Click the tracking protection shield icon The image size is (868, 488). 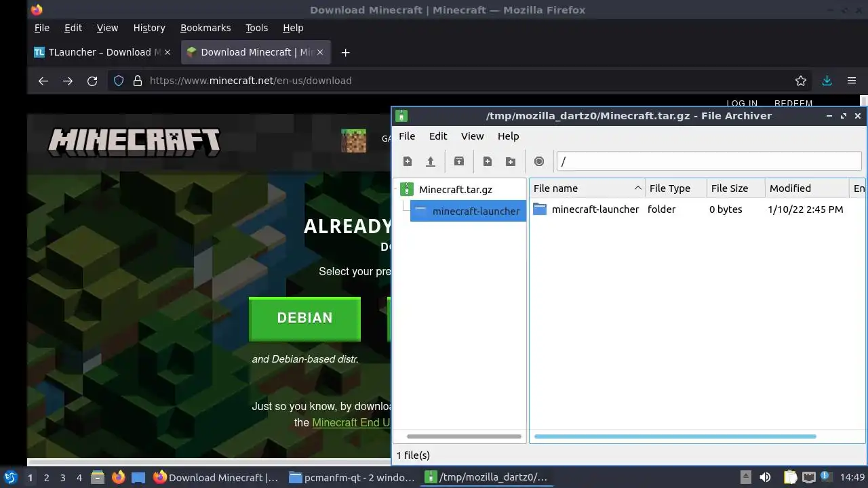coord(119,81)
